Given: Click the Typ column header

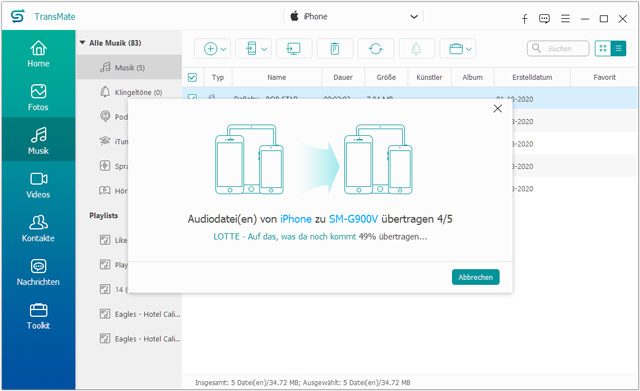Looking at the screenshot, I should (x=218, y=77).
